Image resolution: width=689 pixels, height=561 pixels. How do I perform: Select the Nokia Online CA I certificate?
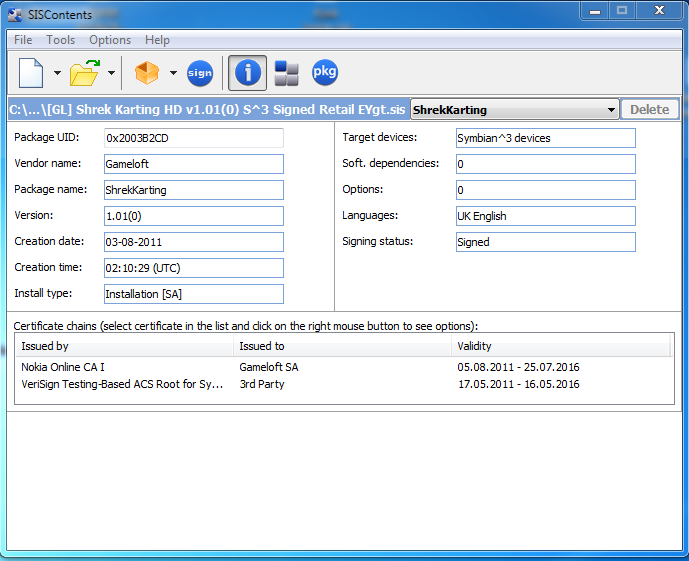click(63, 367)
